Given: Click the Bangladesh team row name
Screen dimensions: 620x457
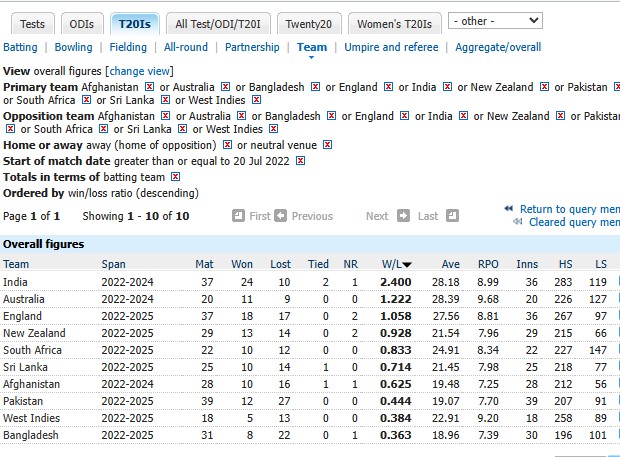Looking at the screenshot, I should (x=31, y=435).
